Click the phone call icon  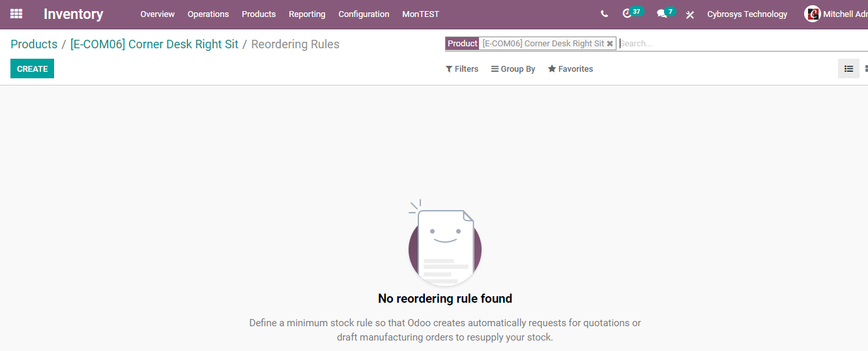[x=604, y=14]
